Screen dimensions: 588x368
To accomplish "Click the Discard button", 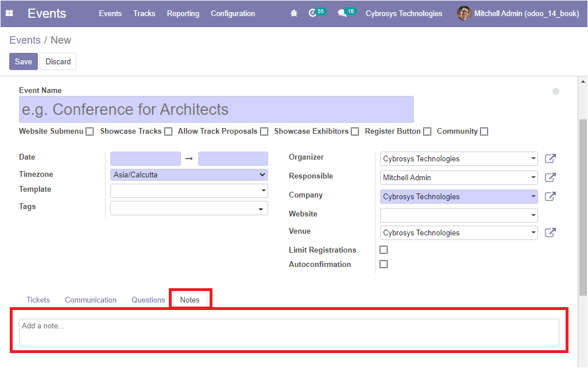I will (x=58, y=61).
